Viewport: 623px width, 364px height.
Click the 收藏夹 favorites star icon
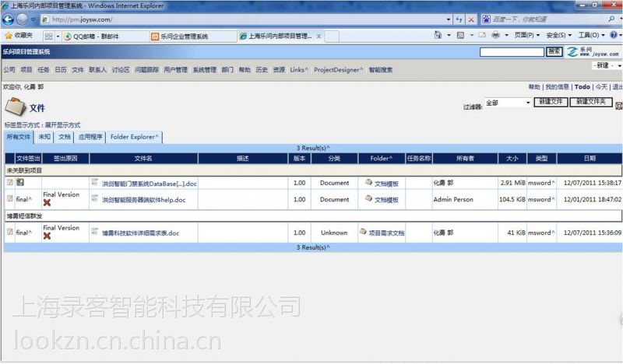[9, 36]
